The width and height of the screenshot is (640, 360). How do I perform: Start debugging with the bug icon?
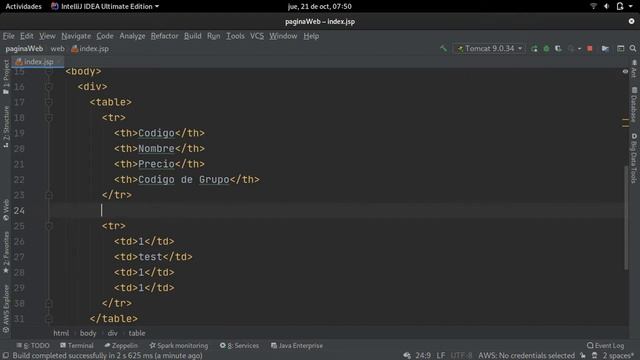(546, 49)
